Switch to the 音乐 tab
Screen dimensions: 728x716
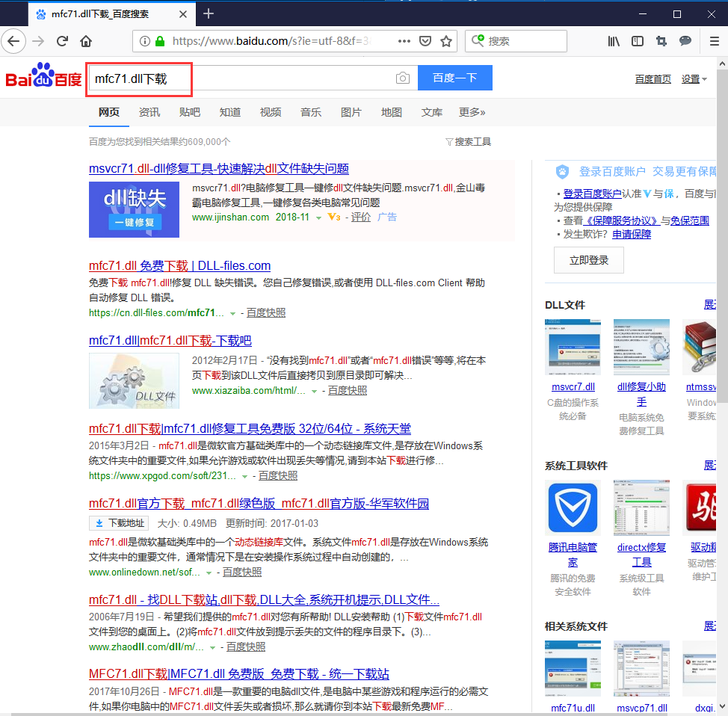(x=311, y=112)
